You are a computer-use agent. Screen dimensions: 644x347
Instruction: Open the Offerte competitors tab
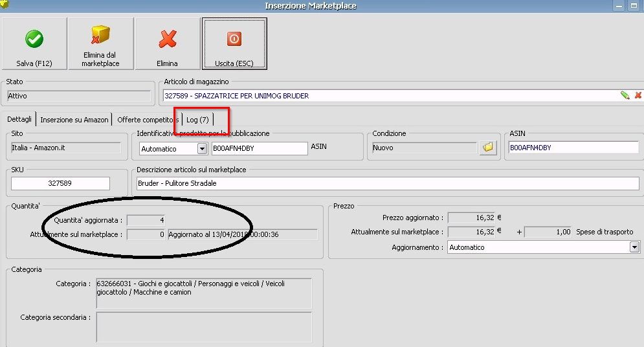[x=148, y=120]
